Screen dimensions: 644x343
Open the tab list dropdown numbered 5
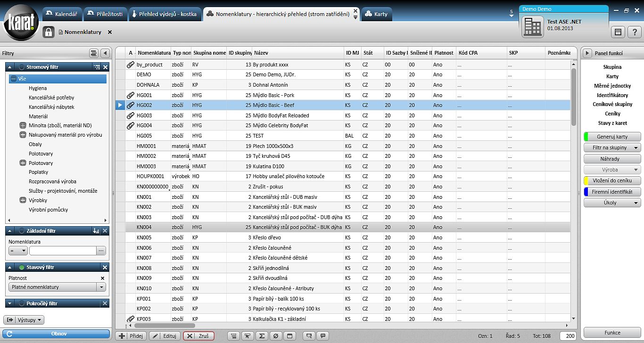512,14
